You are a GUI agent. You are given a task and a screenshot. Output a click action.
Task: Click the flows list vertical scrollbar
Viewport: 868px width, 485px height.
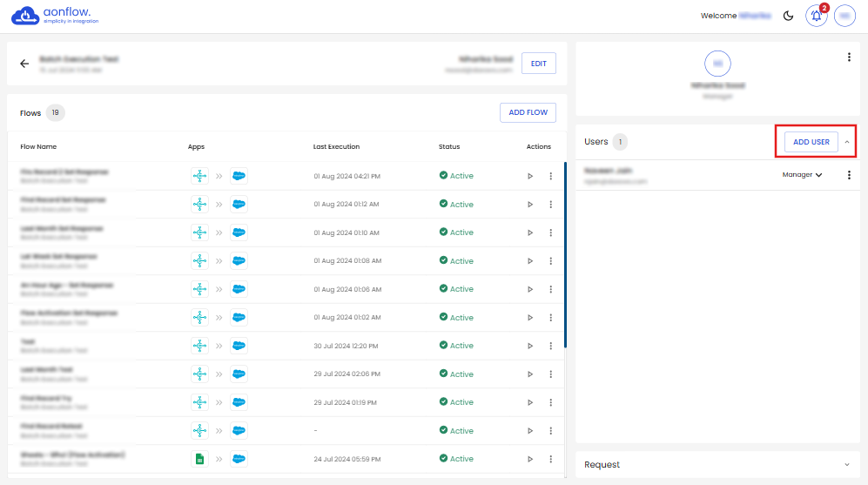566,254
